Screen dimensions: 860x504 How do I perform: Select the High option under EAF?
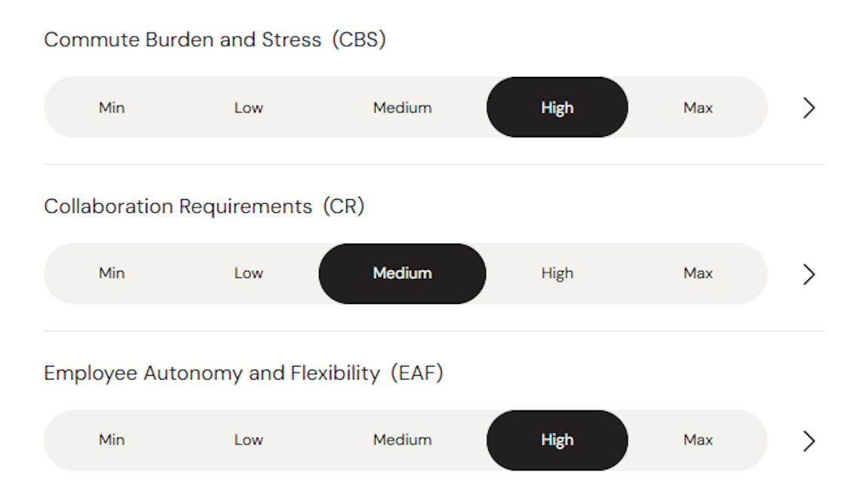(557, 440)
